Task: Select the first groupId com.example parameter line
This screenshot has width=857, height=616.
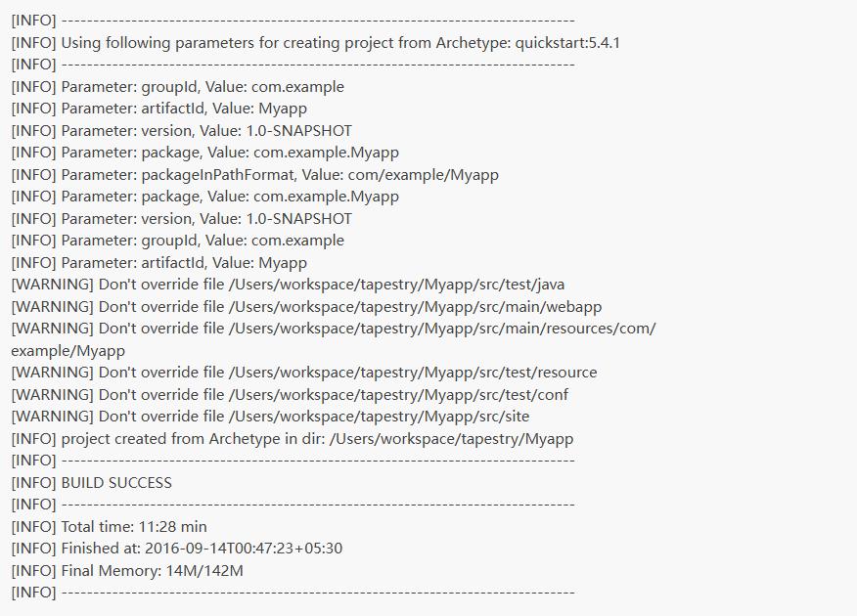Action: (x=178, y=87)
